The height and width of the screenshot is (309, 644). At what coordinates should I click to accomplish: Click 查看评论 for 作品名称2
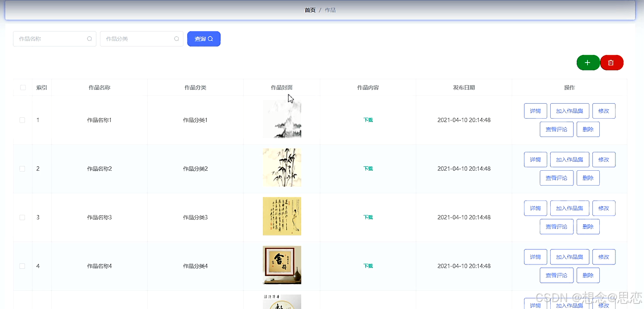[556, 178]
